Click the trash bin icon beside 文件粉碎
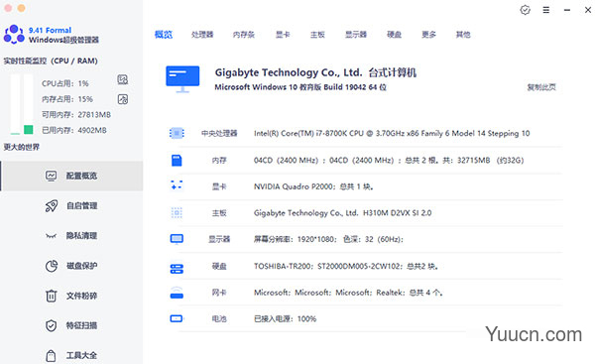This screenshot has width=595, height=364. 52,296
